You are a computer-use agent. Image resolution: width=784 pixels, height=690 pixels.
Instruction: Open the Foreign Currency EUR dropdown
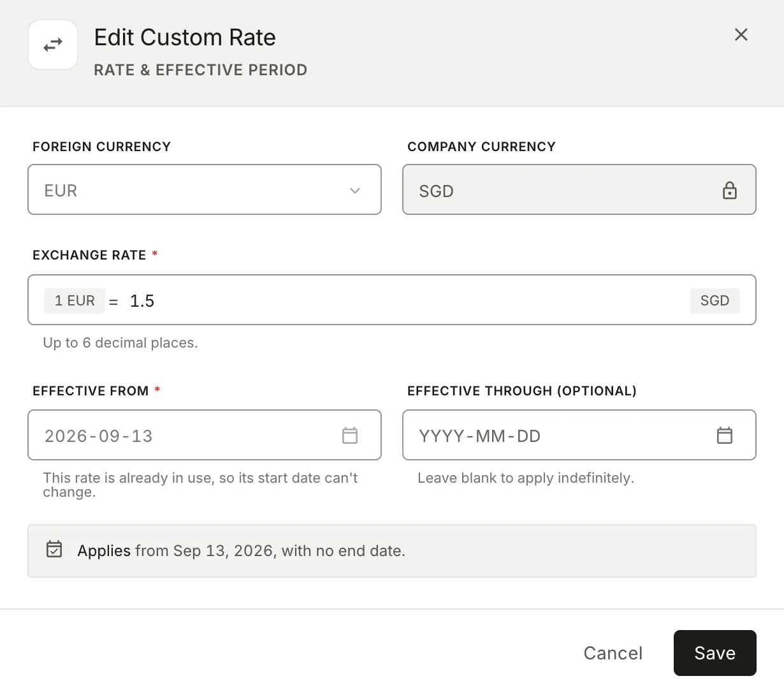pyautogui.click(x=205, y=189)
